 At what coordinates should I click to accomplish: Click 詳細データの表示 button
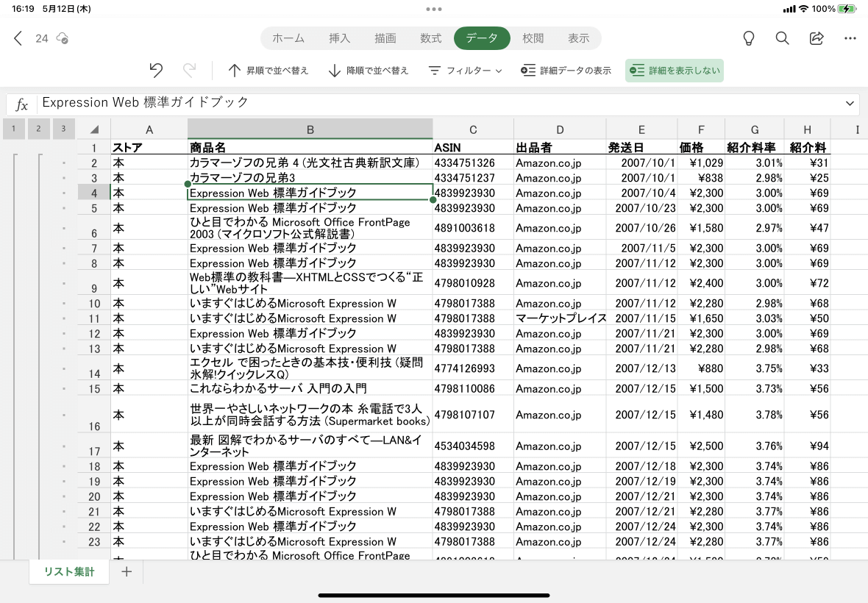pos(566,71)
